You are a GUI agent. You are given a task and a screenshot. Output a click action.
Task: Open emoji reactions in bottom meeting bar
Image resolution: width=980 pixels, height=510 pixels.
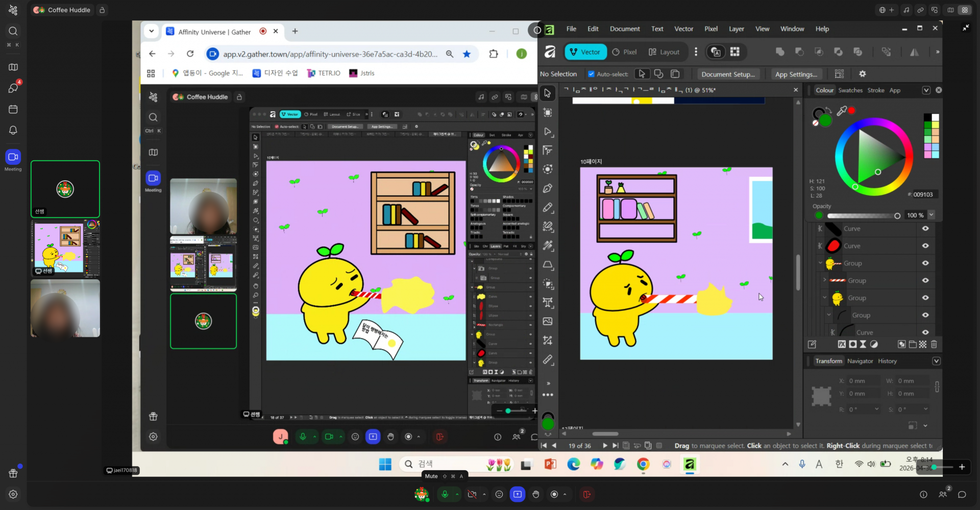coord(499,494)
